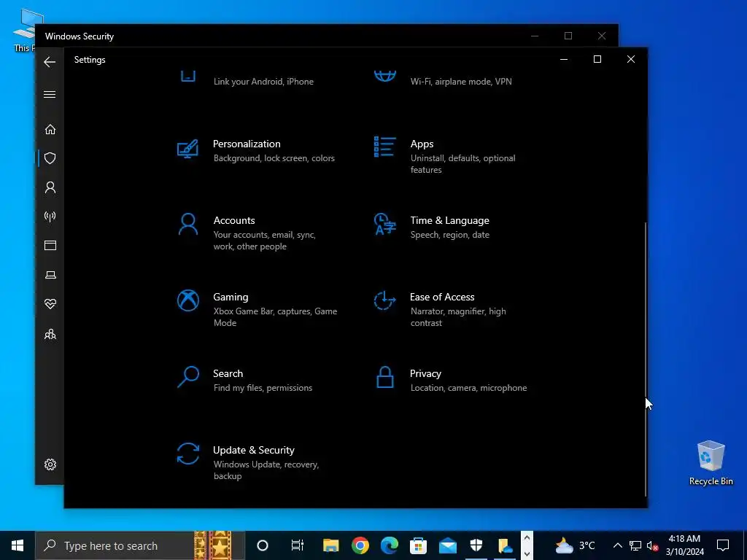The width and height of the screenshot is (747, 560).
Task: Click the Personalization heading
Action: tap(247, 144)
